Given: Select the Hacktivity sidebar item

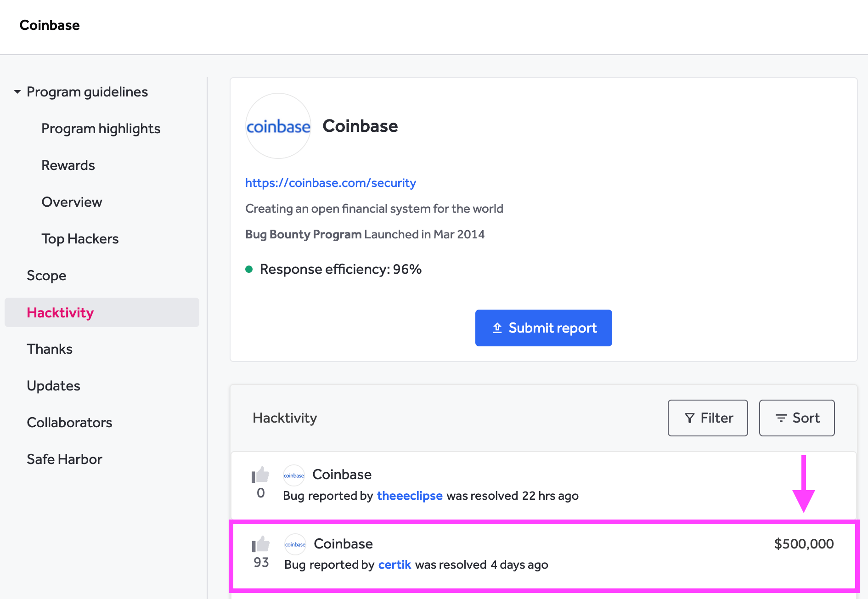Looking at the screenshot, I should tap(60, 312).
